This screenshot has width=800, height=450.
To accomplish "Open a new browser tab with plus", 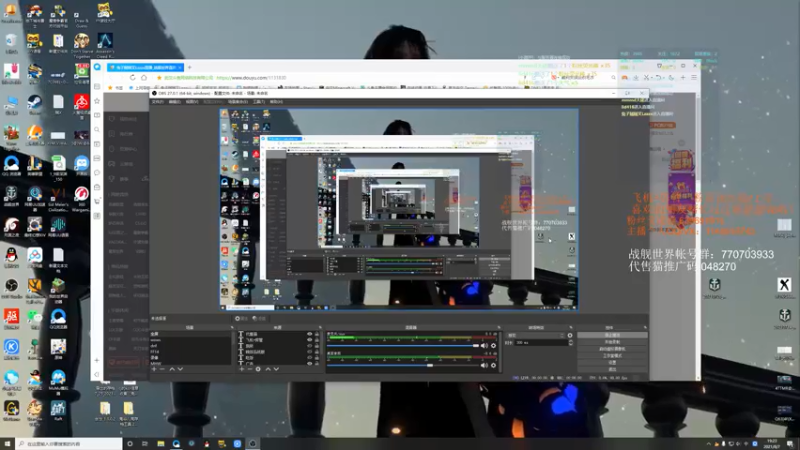I will pyautogui.click(x=189, y=67).
